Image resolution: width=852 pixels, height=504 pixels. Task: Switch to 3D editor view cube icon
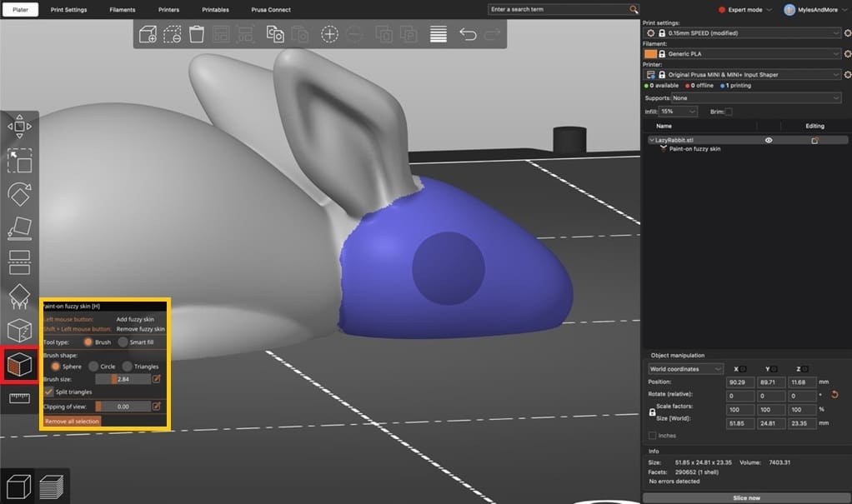18,487
